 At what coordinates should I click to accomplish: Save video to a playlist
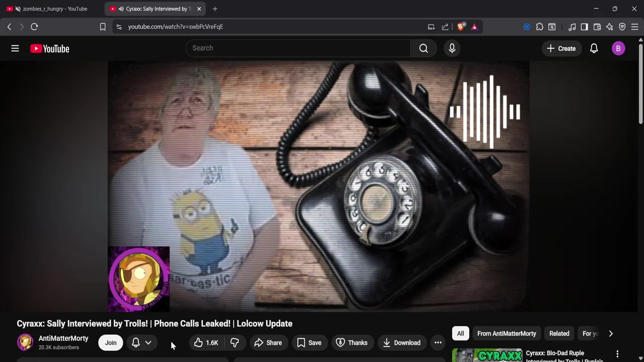pyautogui.click(x=309, y=343)
